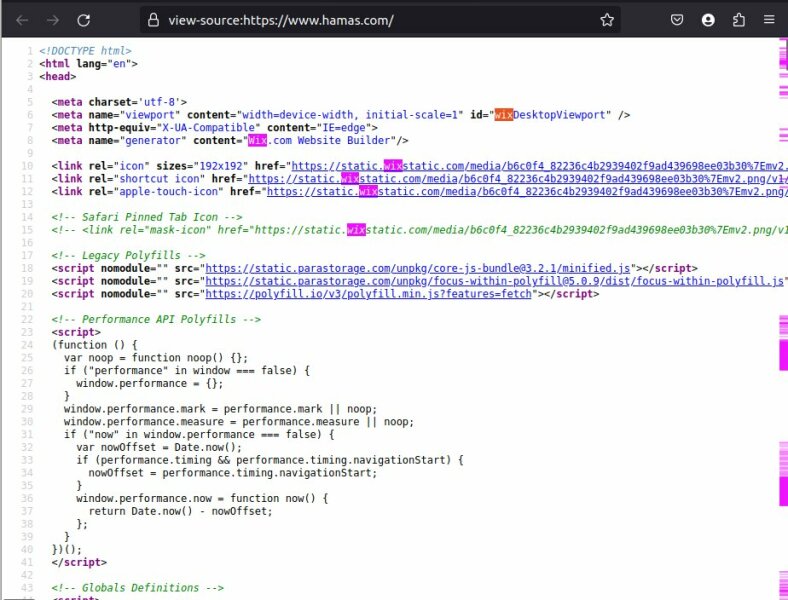
Task: Click the forward navigation arrow
Action: [x=53, y=20]
